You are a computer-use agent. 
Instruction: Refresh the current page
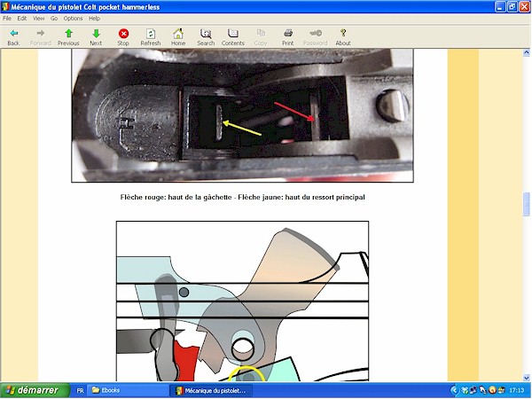click(151, 36)
